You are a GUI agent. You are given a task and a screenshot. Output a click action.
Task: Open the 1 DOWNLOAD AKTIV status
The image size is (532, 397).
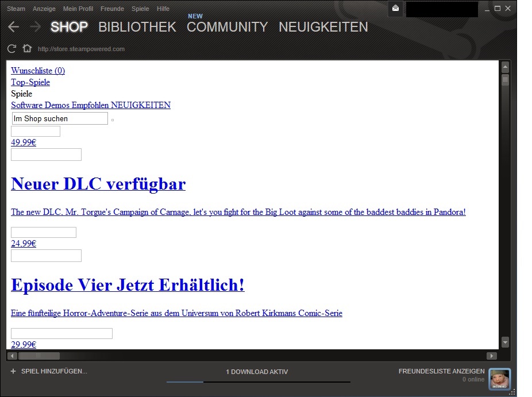tap(257, 372)
